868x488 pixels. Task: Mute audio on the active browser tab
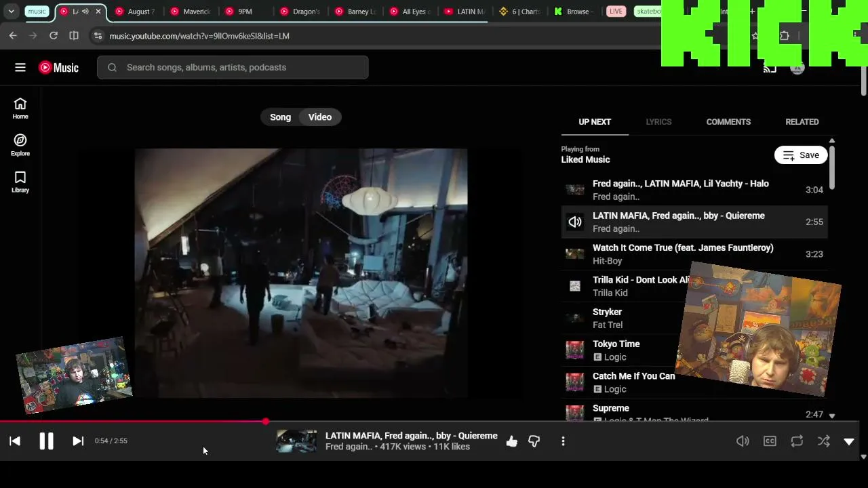pos(85,12)
